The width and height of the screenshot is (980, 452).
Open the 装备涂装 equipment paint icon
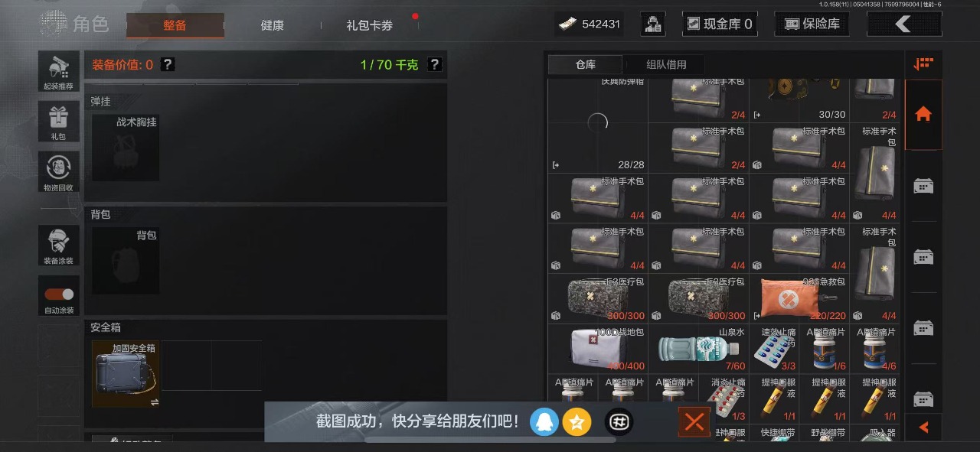[59, 246]
